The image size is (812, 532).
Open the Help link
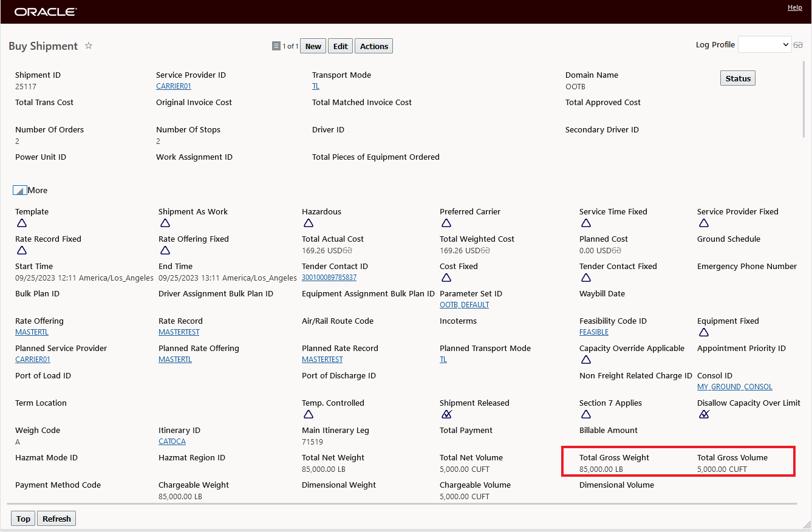click(794, 7)
